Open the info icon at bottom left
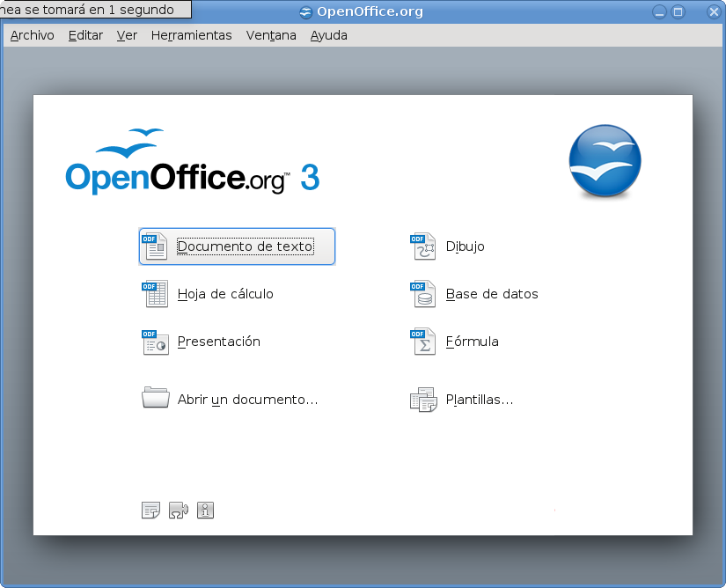726x588 pixels. point(205,510)
